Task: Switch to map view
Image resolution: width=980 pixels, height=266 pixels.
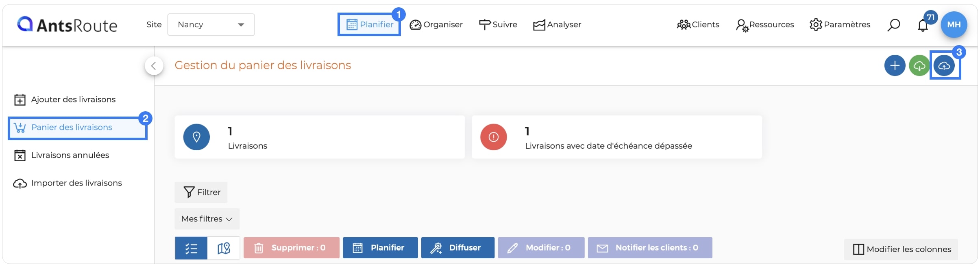Action: tap(224, 248)
